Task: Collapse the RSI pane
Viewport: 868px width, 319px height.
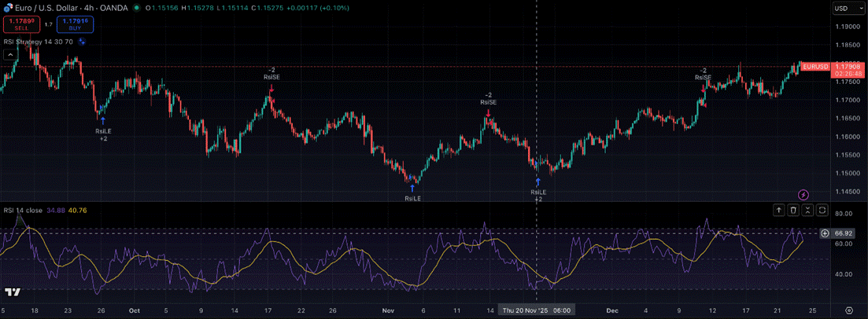Action: pyautogui.click(x=807, y=210)
